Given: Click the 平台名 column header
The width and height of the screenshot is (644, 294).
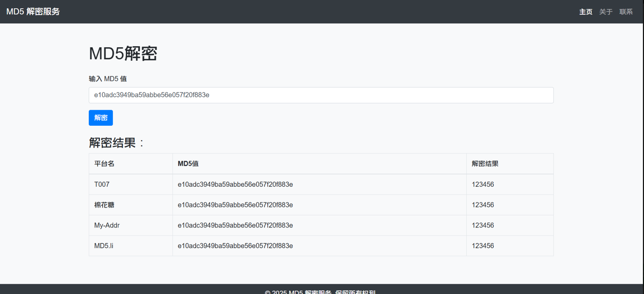Looking at the screenshot, I should (x=104, y=164).
